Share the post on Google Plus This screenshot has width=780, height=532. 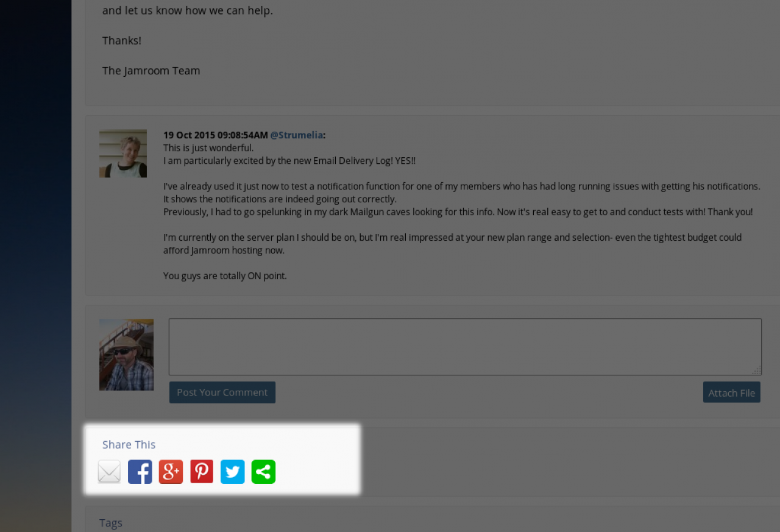(x=171, y=472)
